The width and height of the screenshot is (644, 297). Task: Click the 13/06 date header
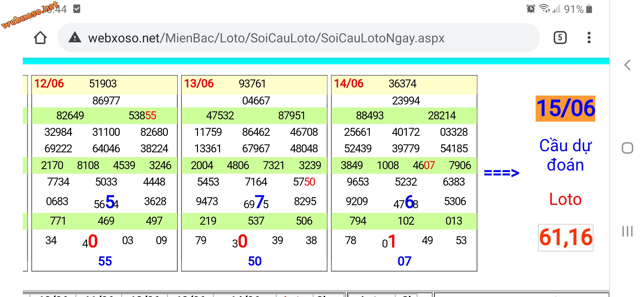click(199, 84)
